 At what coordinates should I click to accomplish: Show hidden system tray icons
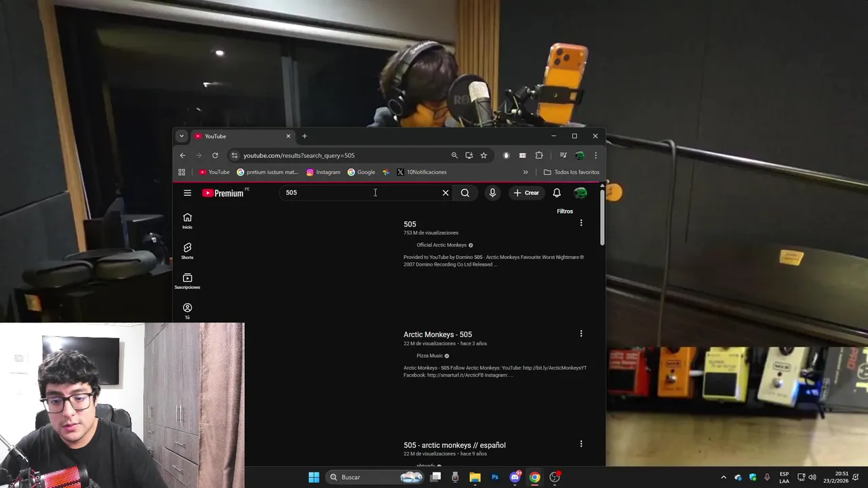(x=724, y=477)
